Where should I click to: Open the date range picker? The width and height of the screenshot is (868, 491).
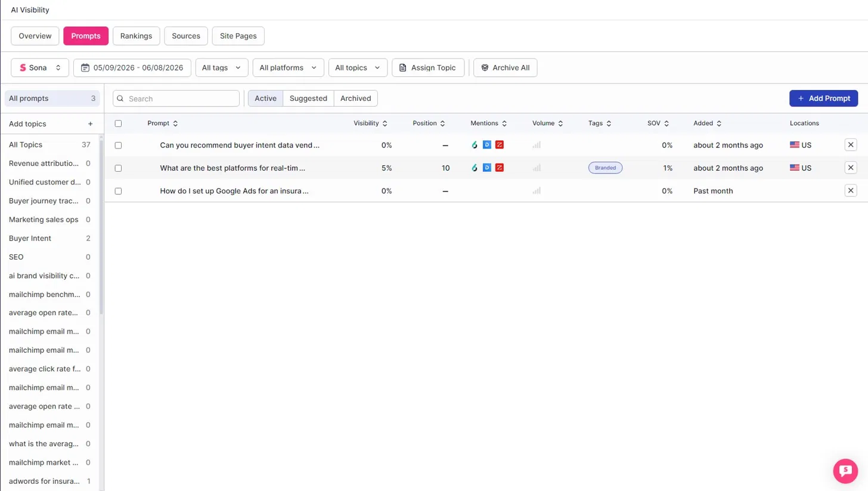coord(132,68)
